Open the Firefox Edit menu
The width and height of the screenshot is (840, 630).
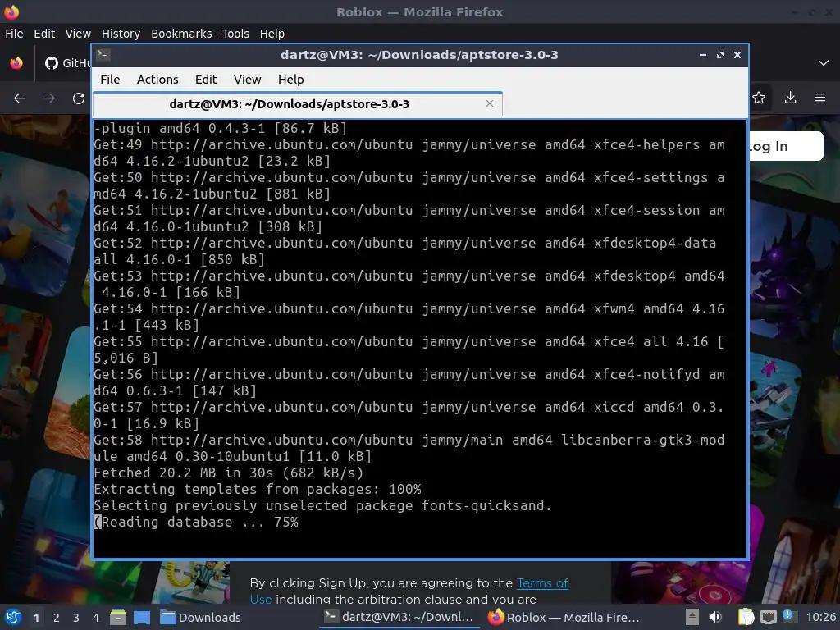coord(44,34)
